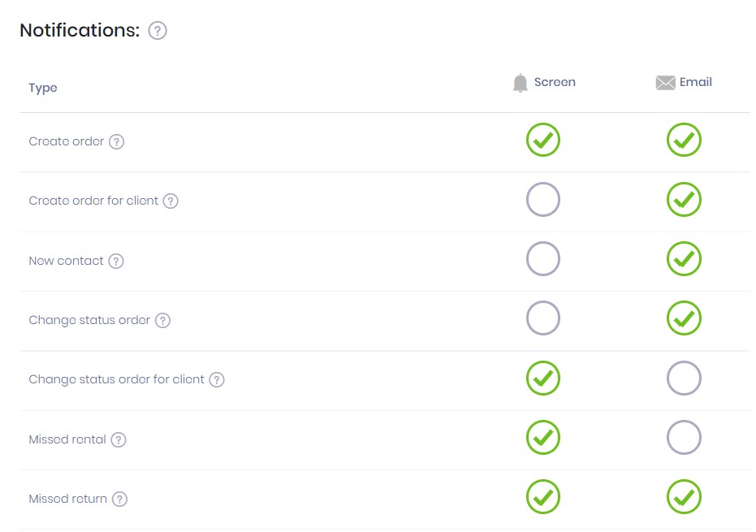Click the Missed return help icon
756x532 pixels.
coord(119,500)
